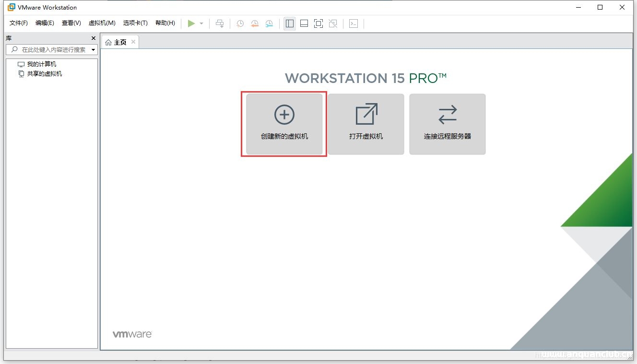This screenshot has height=364, width=637.
Task: Click 打开虚拟机 to open a VM
Action: pos(366,124)
